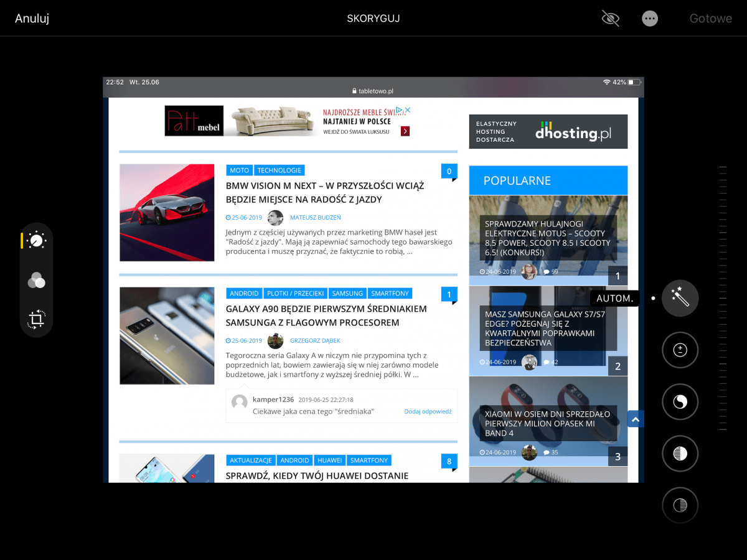
Task: Select the MOTO category tag
Action: 239,170
